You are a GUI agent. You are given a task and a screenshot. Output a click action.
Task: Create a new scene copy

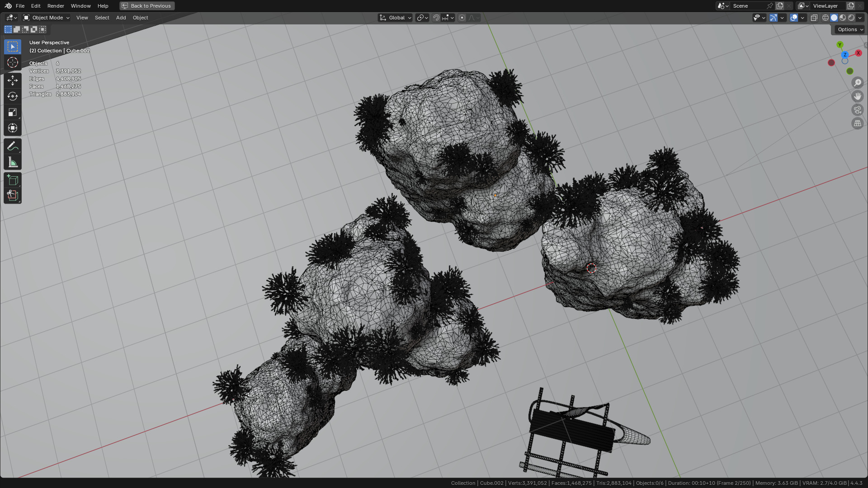click(780, 6)
